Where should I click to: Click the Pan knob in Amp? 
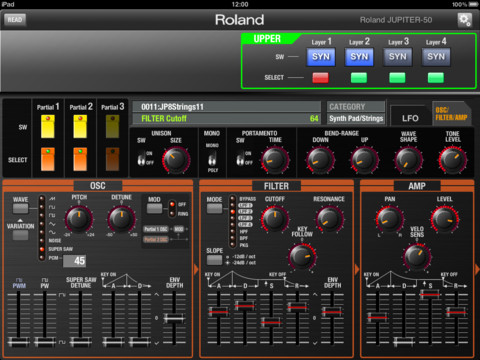click(389, 219)
